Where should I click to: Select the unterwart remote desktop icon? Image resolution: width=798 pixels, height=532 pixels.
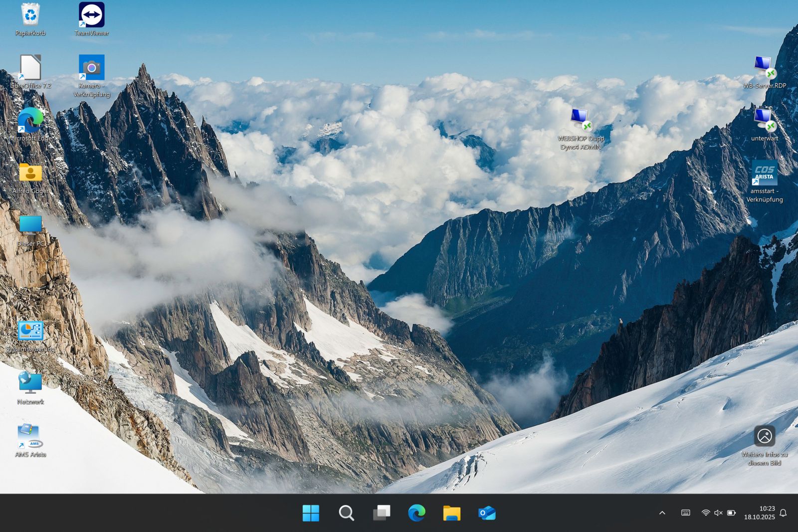[764, 121]
